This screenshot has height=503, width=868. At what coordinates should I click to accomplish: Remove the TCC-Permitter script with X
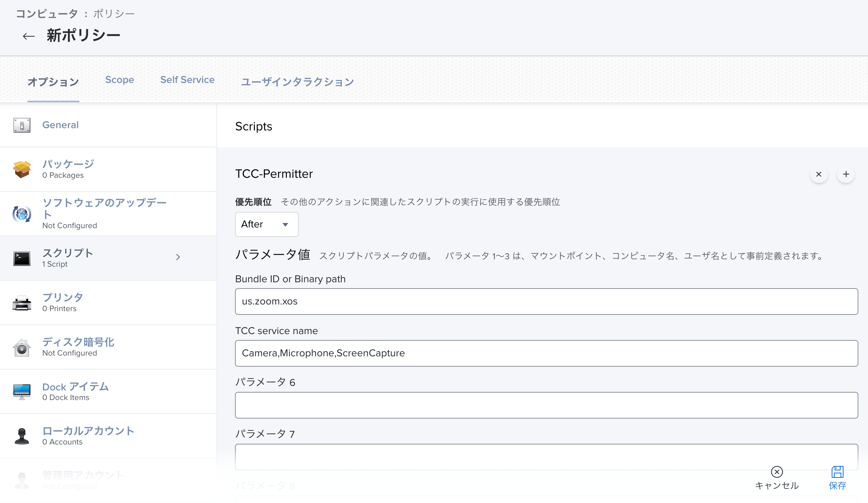819,174
